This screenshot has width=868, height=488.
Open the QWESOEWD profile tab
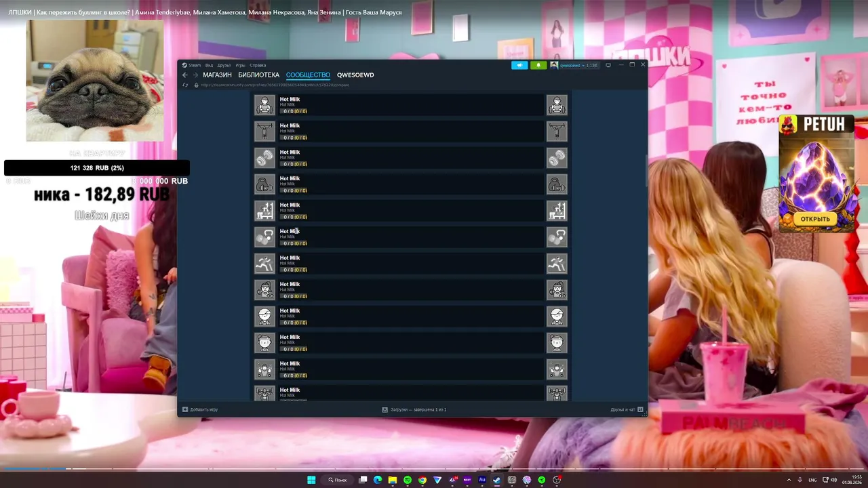[x=355, y=75]
